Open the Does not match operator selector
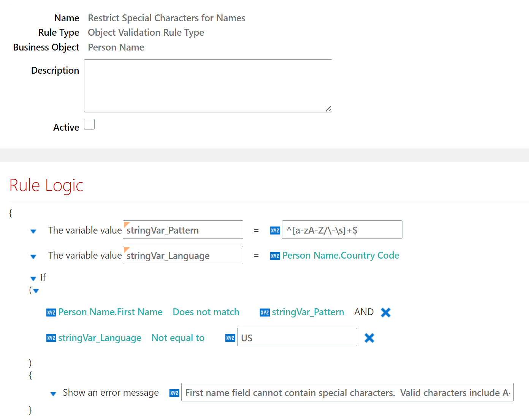Screen dimensions: 529x420 pyautogui.click(x=206, y=312)
